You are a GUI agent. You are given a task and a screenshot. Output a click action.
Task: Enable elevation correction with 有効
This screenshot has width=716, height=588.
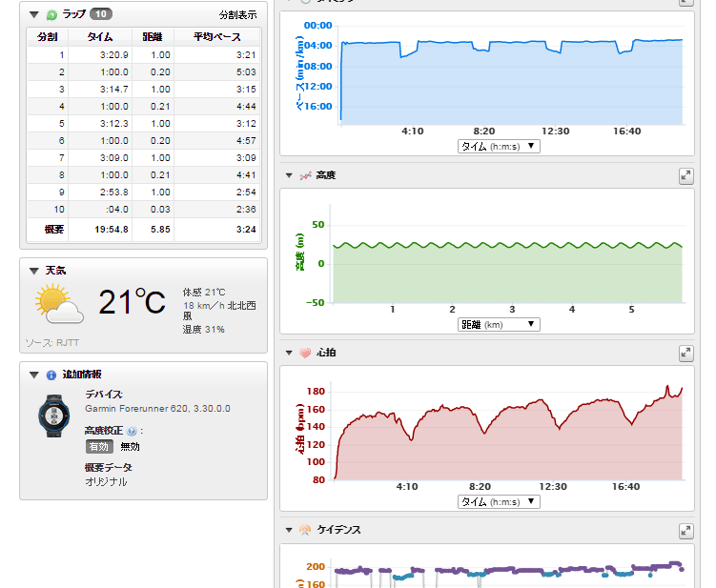pos(98,446)
